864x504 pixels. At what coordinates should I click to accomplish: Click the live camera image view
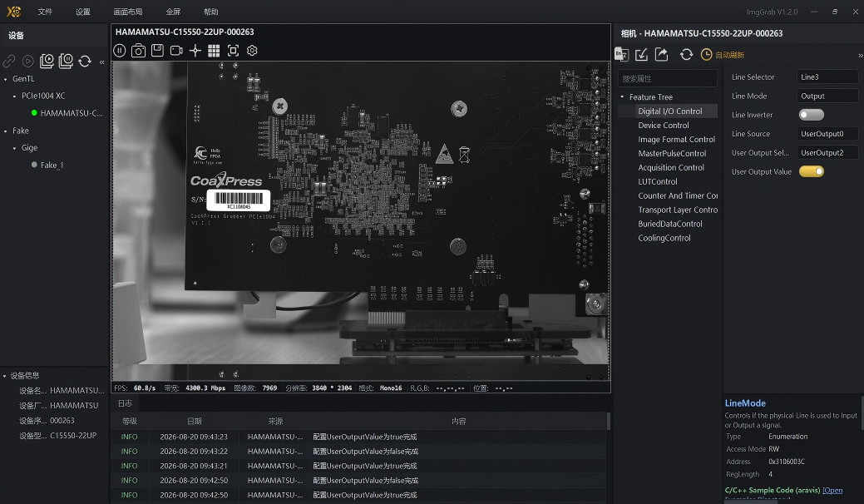point(361,220)
